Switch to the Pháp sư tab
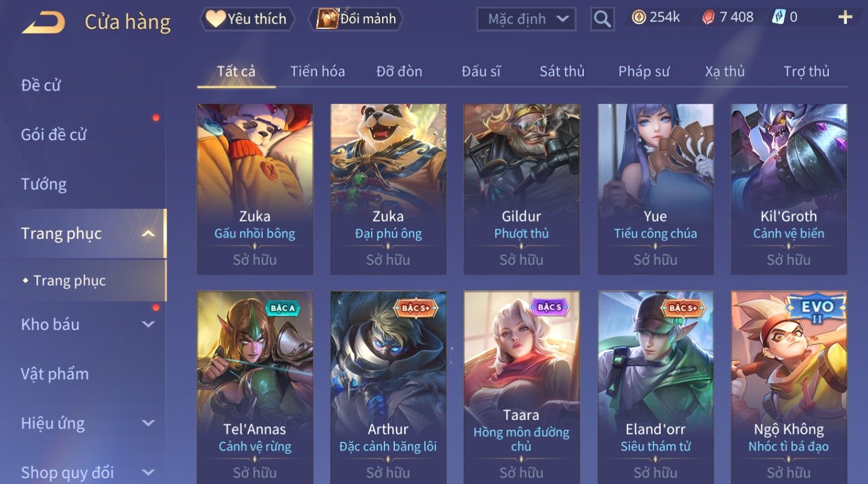 point(644,72)
